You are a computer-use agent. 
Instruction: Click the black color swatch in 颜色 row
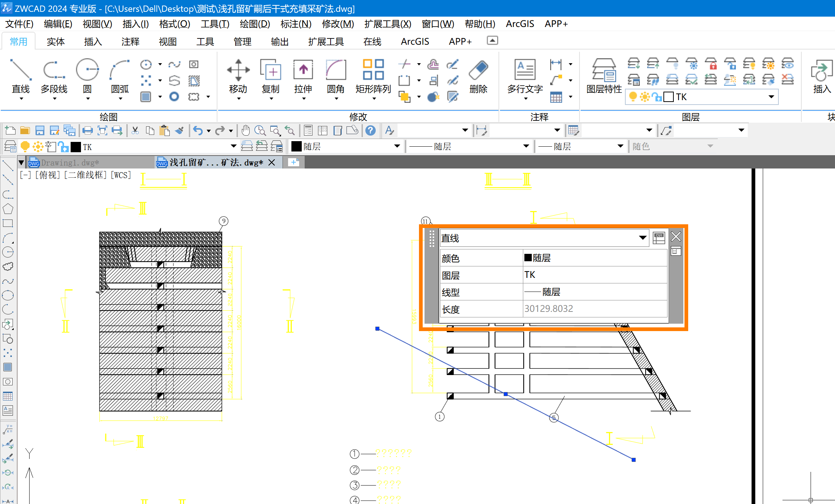click(528, 258)
